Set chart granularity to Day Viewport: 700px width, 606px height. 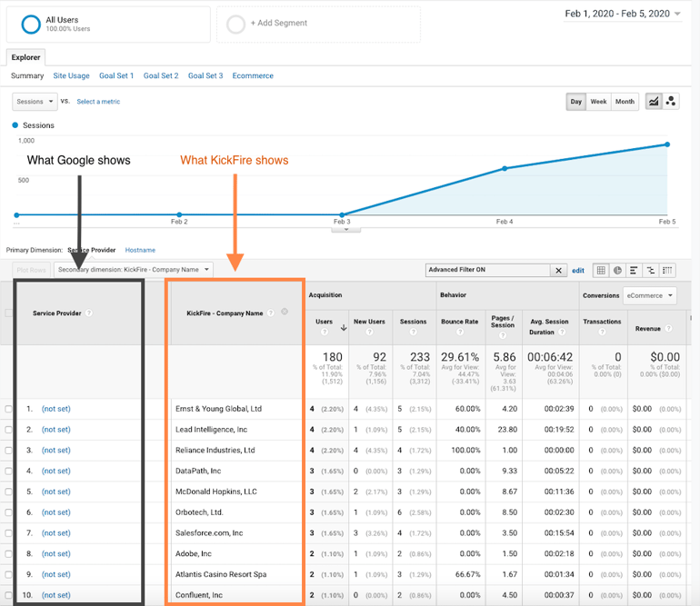[x=575, y=102]
